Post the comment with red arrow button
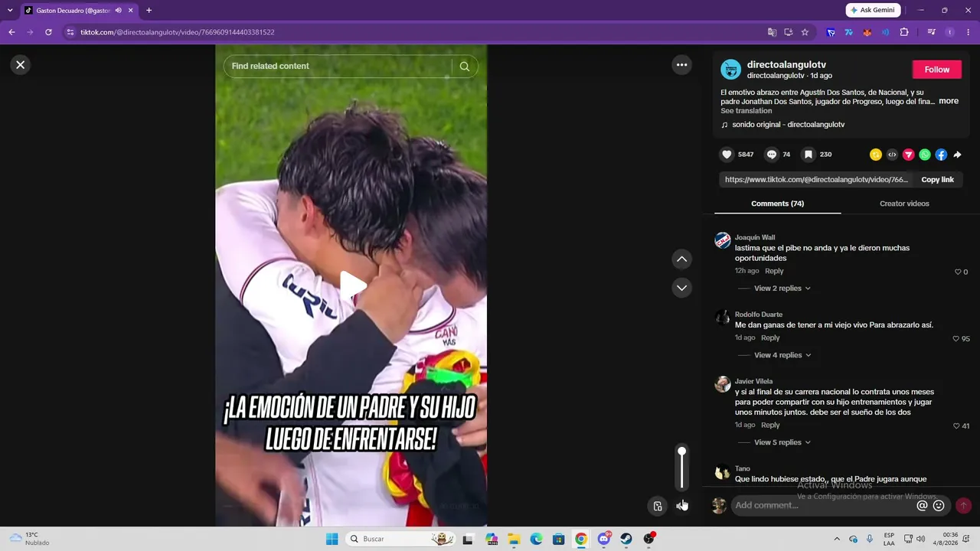The image size is (980, 551). pos(963,505)
